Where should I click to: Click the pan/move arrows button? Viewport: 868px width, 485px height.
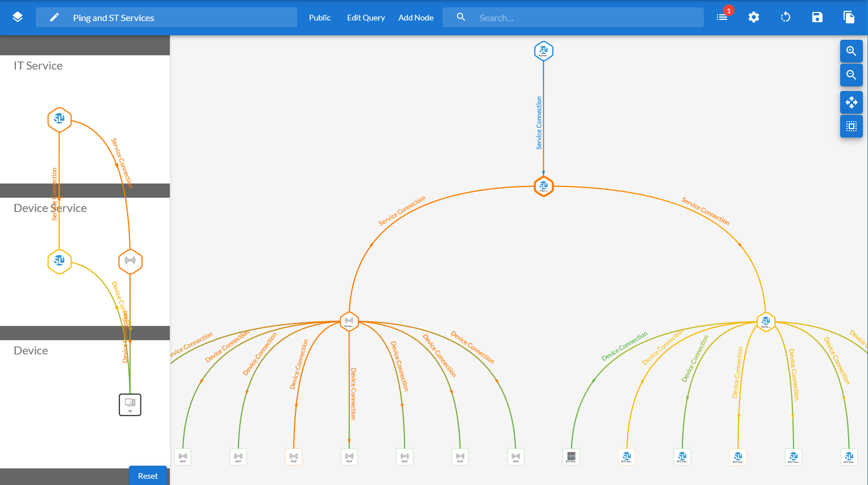pyautogui.click(x=851, y=102)
